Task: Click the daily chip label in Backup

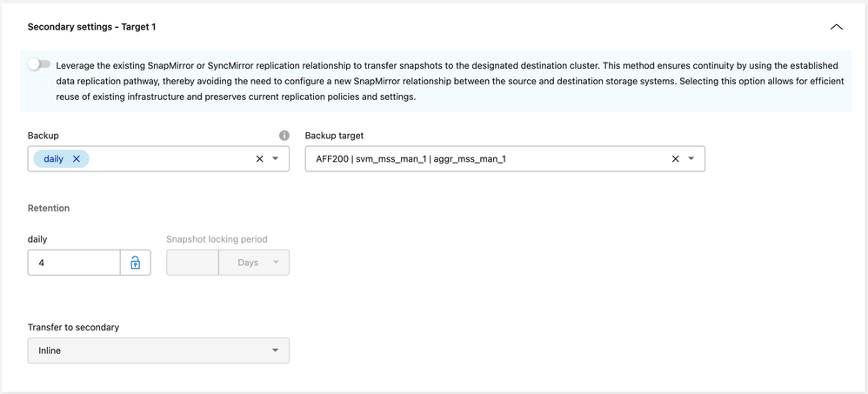Action: [x=53, y=159]
